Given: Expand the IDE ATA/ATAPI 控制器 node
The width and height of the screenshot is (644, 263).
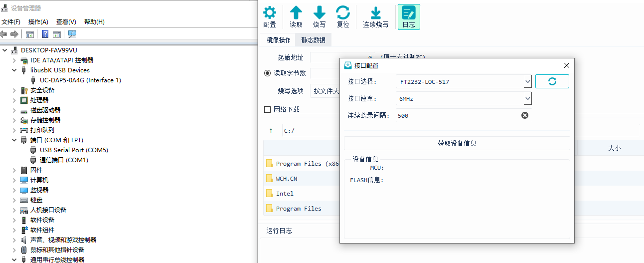Looking at the screenshot, I should click(x=14, y=60).
